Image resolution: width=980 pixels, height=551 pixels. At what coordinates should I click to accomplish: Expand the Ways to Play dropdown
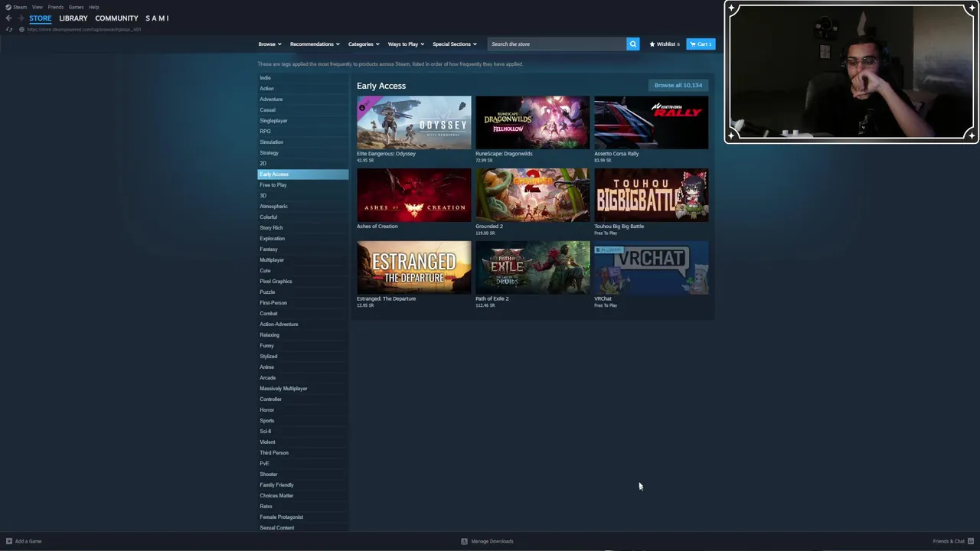[406, 44]
